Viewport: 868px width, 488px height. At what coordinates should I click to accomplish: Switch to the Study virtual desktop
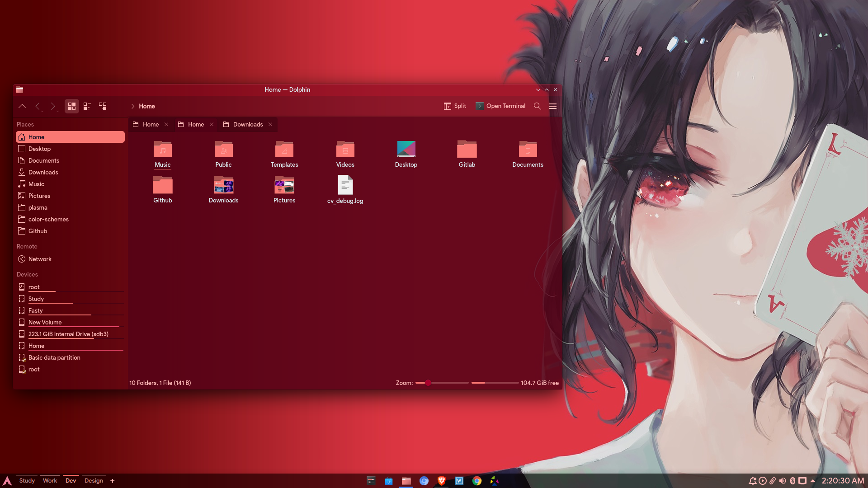tap(27, 481)
